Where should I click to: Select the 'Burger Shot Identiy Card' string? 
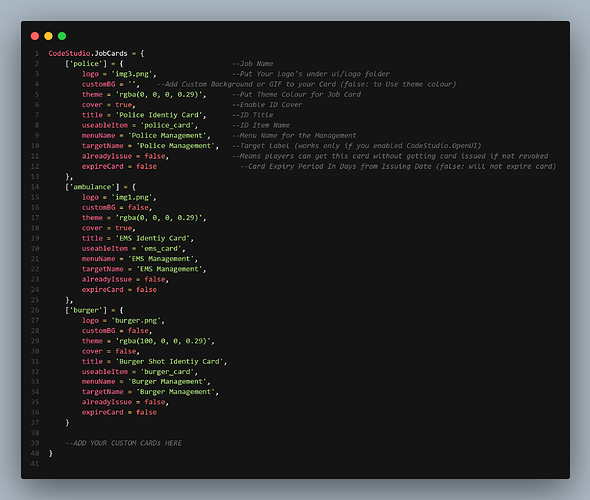point(170,361)
